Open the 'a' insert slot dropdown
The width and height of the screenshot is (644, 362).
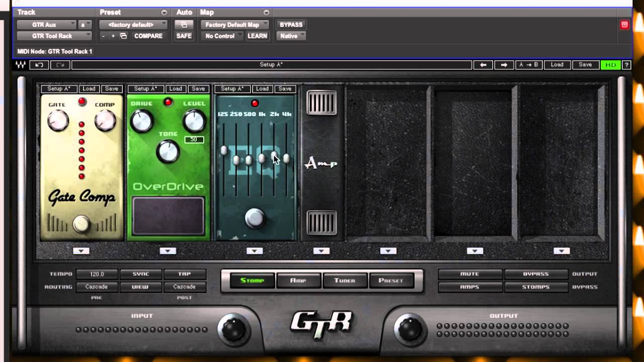pyautogui.click(x=86, y=25)
